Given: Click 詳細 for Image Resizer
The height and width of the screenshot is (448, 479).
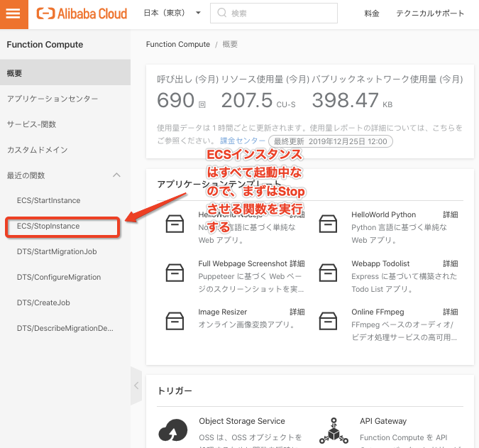Looking at the screenshot, I should click(x=297, y=312).
